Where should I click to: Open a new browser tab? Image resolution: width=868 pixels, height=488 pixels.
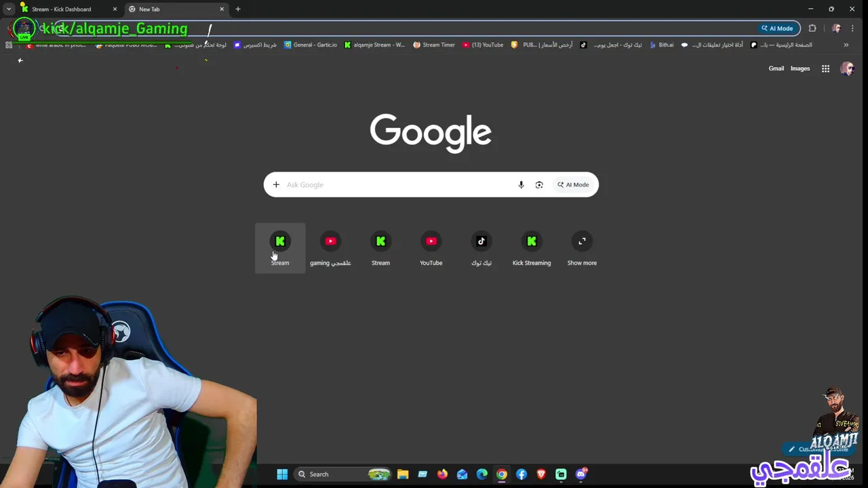(238, 9)
